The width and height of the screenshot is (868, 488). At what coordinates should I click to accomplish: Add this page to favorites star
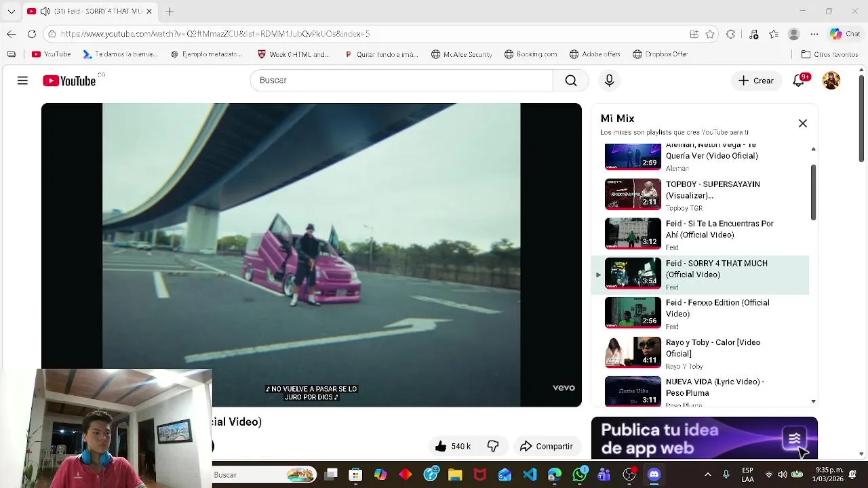pos(710,34)
